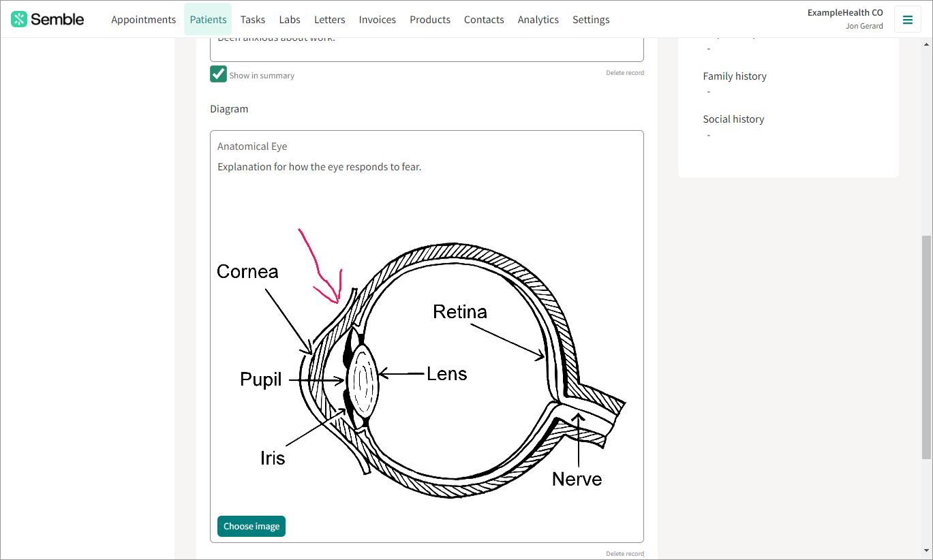The image size is (933, 560).
Task: Switch to the Labs tab
Action: tap(290, 20)
